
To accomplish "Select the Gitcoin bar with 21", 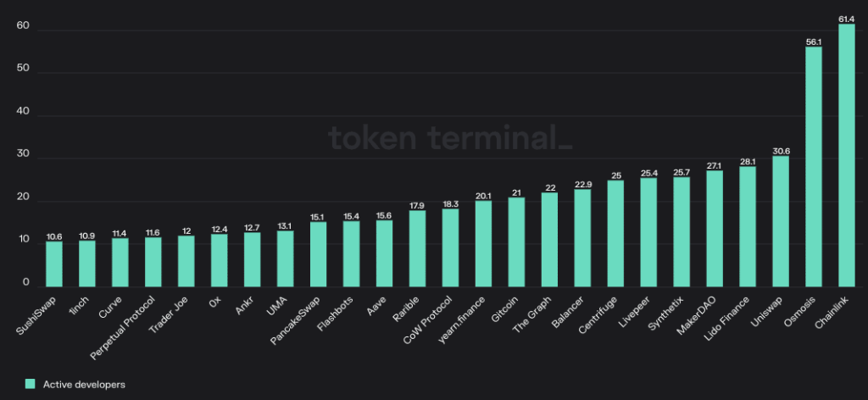I will click(516, 242).
